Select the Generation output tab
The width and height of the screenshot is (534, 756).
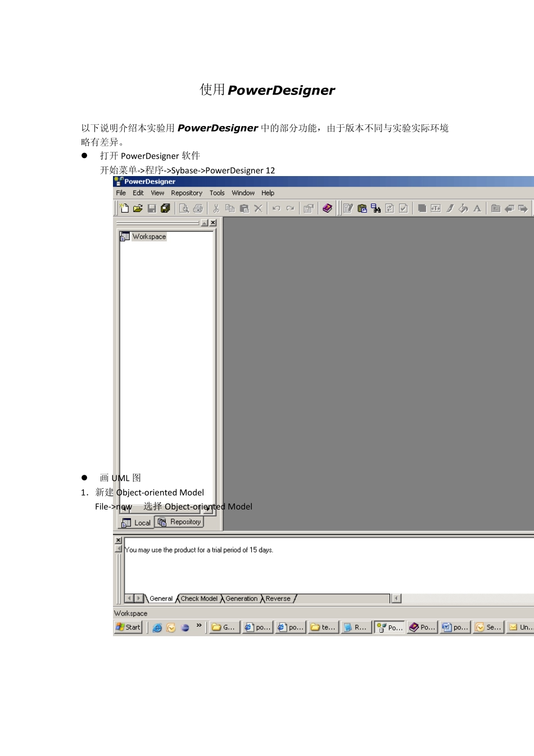pyautogui.click(x=242, y=598)
